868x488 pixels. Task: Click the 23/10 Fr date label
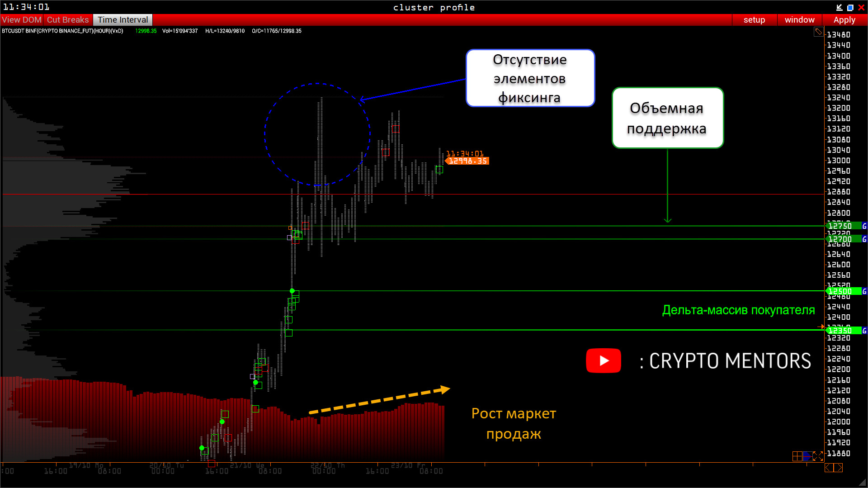coord(408,465)
